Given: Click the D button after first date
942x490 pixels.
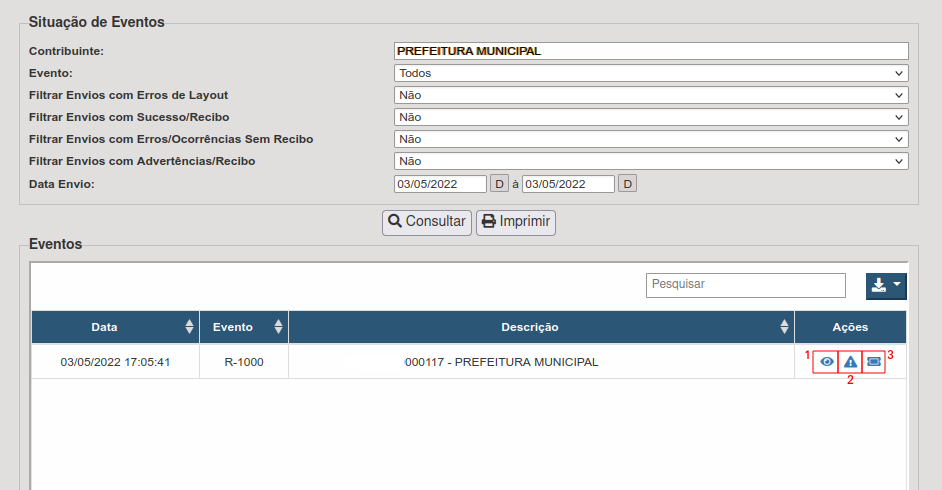Looking at the screenshot, I should tap(499, 184).
